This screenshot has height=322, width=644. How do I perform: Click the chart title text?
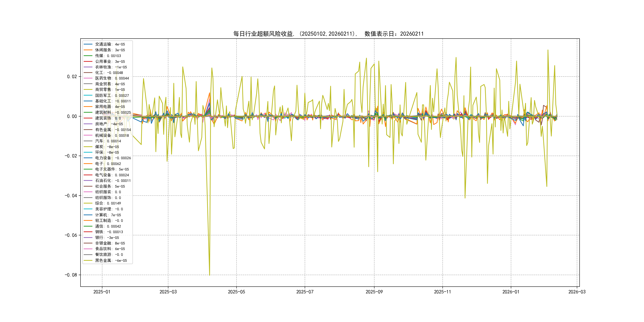(328, 34)
